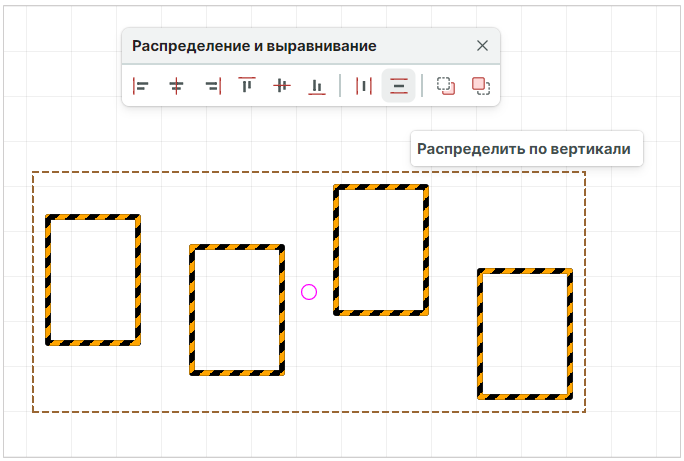Select the leftmost striped frame
684x461 pixels.
coord(93,280)
